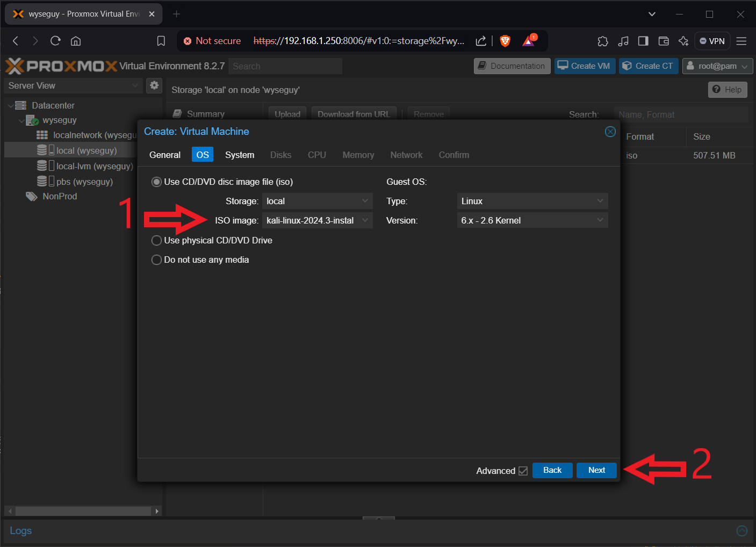Share this page link icon
Screen dimensions: 756x547
coord(481,41)
